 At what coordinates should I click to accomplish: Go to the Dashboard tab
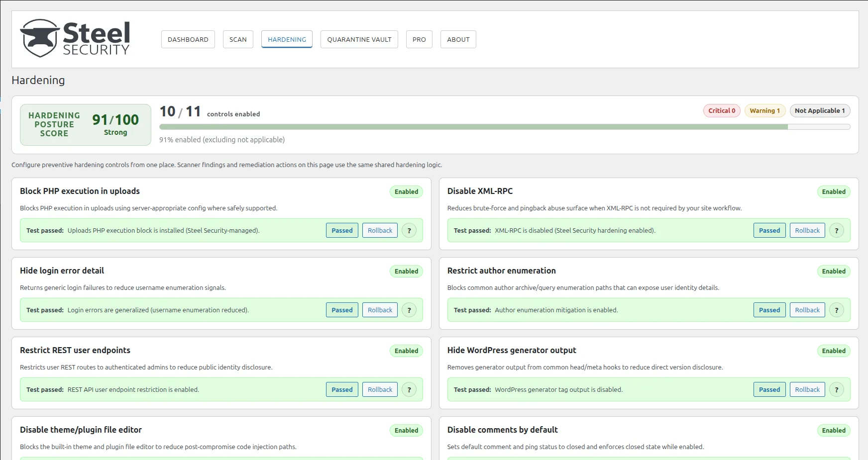[x=188, y=39]
